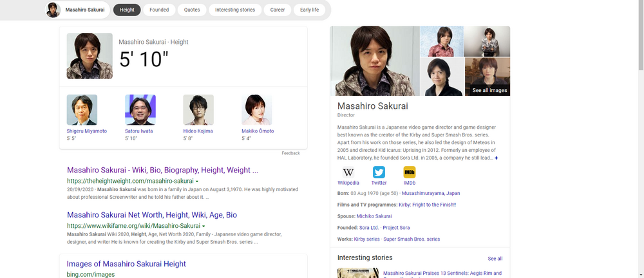Open the Makiko Ōmoto name link
The image size is (644, 278).
coord(258,131)
